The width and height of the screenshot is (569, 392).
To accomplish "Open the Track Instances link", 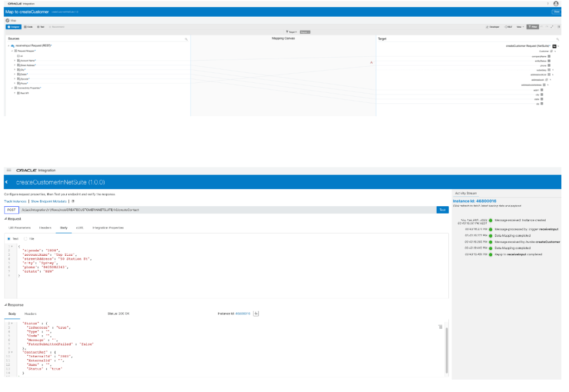I will pos(16,201).
